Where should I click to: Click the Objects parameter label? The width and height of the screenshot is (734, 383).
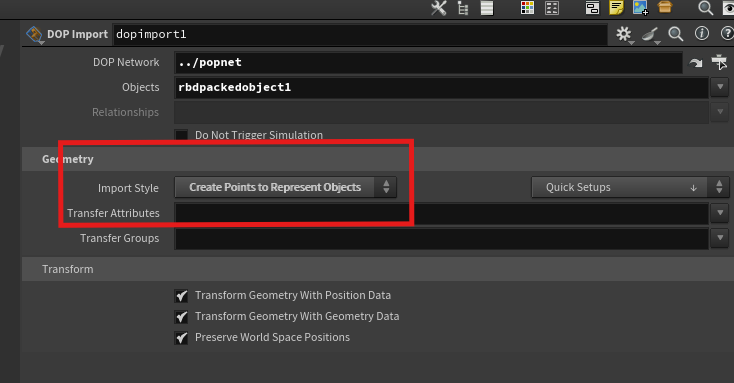[140, 88]
